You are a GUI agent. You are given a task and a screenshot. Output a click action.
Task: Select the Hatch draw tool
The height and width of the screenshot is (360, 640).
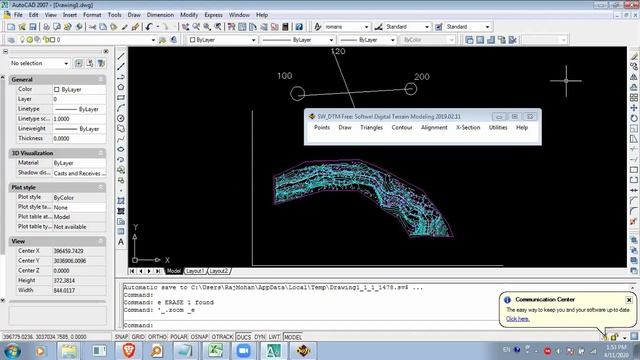[121, 201]
